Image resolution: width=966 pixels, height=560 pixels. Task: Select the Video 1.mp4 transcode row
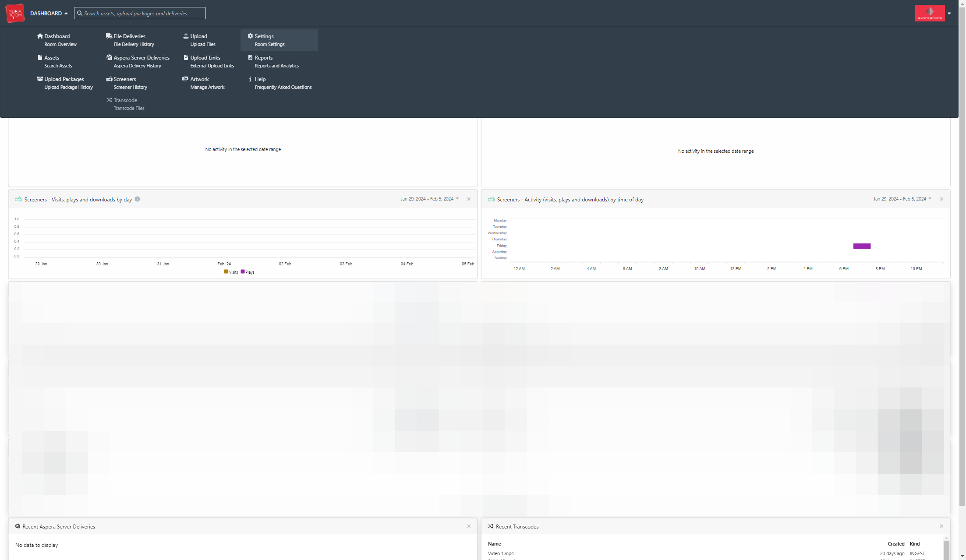[712, 553]
